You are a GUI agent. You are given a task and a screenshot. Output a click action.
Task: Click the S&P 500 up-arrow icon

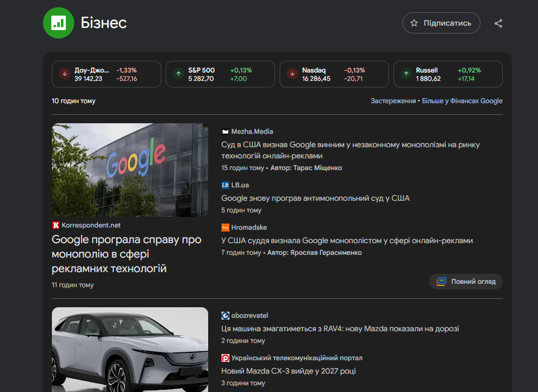[x=179, y=74]
